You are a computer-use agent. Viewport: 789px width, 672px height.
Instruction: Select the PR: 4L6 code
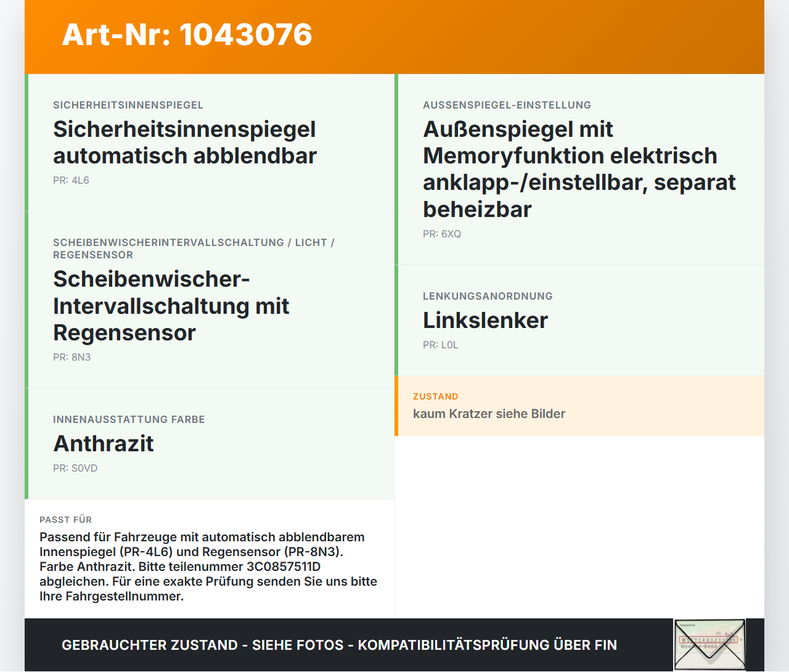click(x=71, y=180)
